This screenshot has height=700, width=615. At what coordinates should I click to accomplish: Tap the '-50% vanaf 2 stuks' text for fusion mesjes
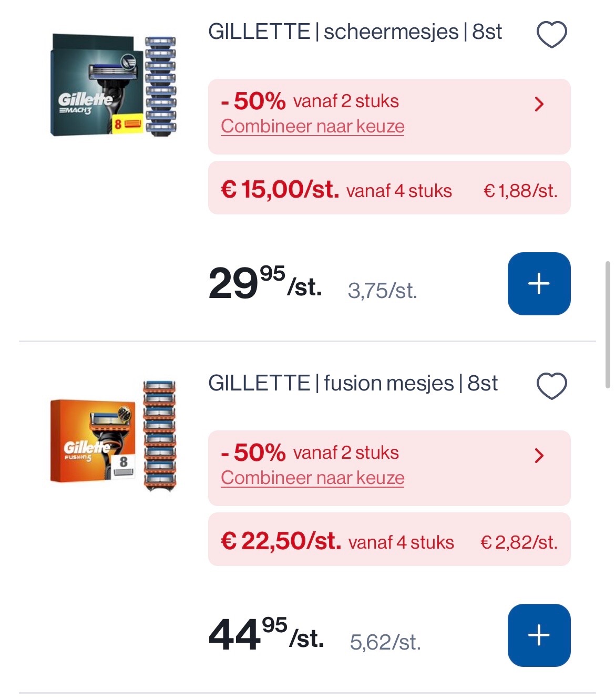[310, 452]
